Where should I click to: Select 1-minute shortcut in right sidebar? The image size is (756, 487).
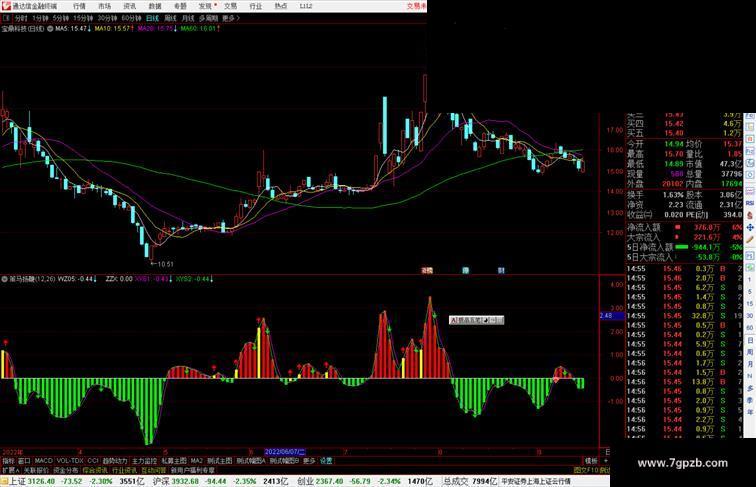(x=750, y=280)
